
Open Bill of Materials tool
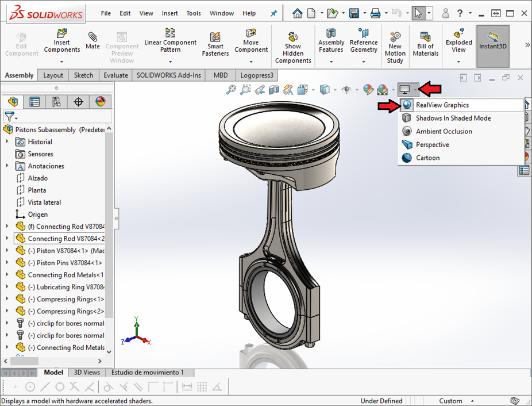[x=426, y=44]
